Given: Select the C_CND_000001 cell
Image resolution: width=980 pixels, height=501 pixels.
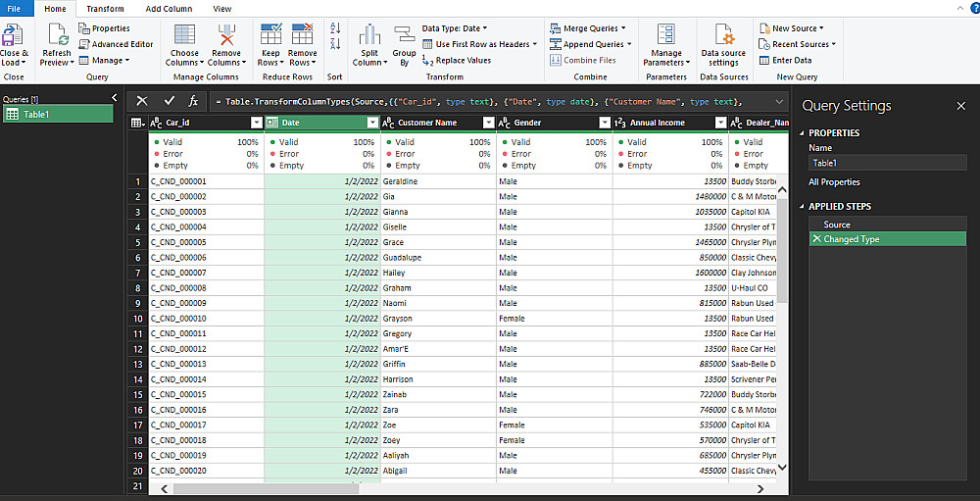Looking at the screenshot, I should [206, 181].
